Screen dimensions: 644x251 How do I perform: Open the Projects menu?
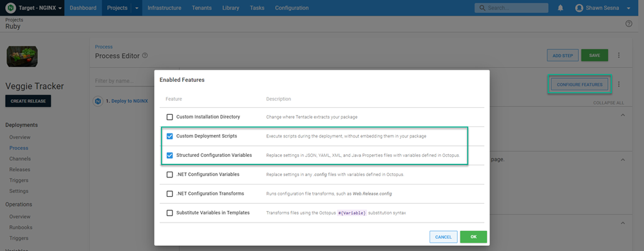coord(117,8)
